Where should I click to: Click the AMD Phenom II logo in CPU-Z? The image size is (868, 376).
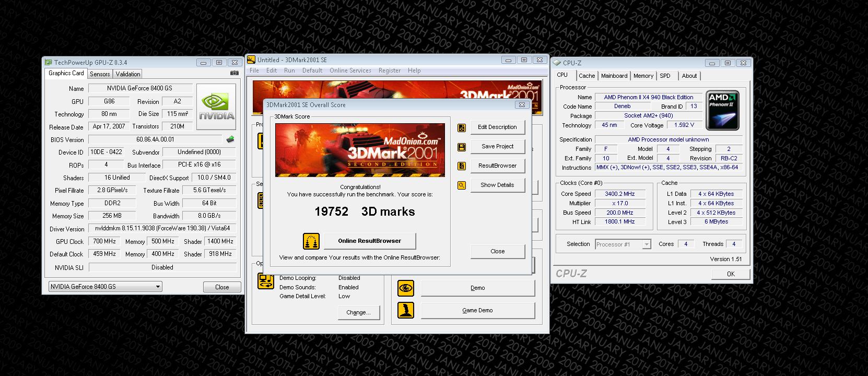tap(722, 110)
